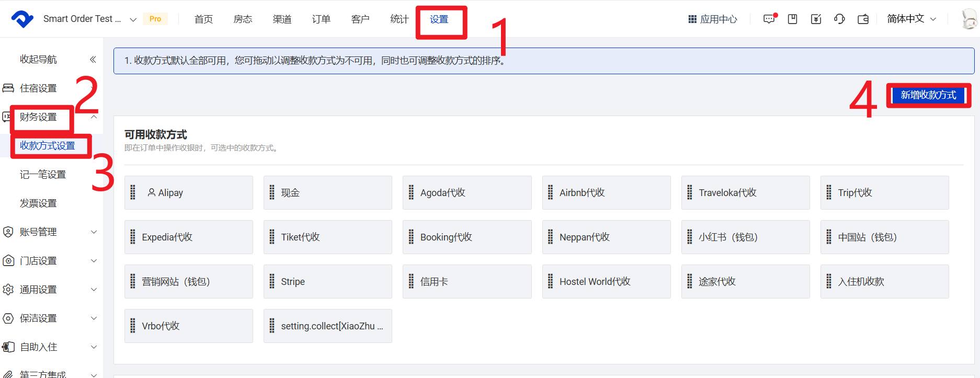Open the 简体中文 language dropdown
Image resolution: width=980 pixels, height=378 pixels.
(911, 19)
